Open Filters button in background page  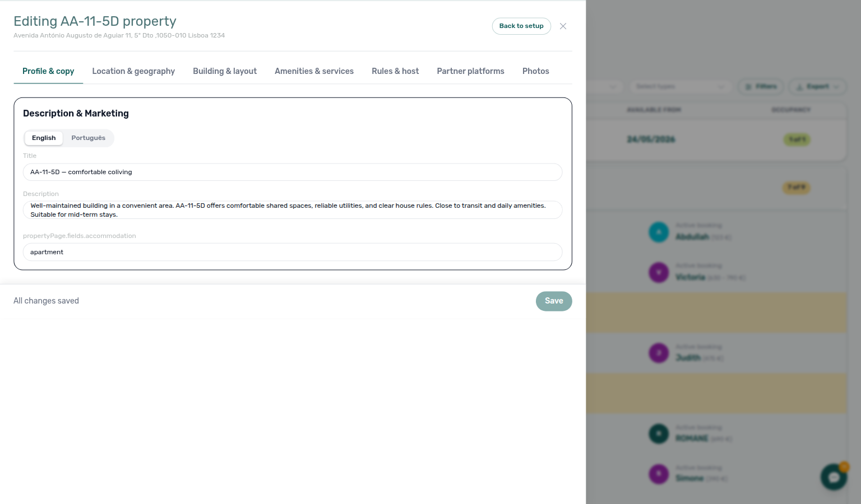[761, 87]
